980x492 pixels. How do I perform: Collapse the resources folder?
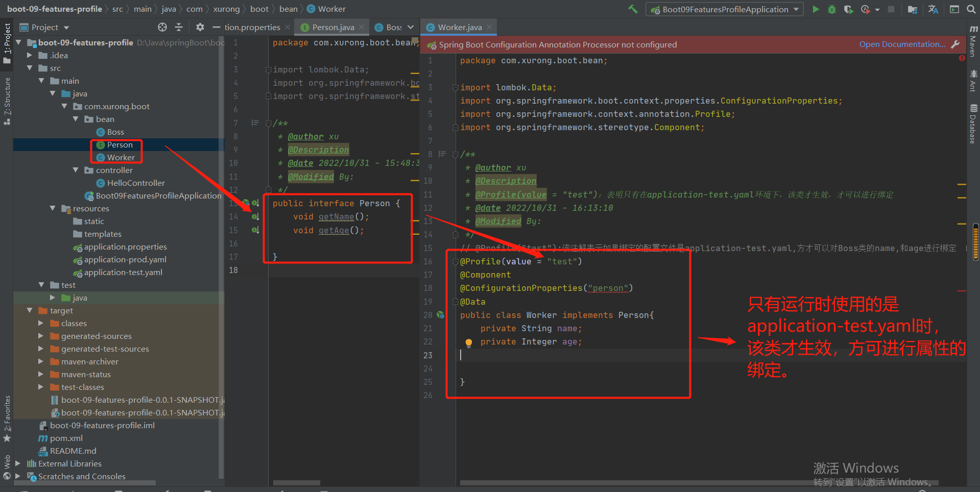tap(53, 208)
